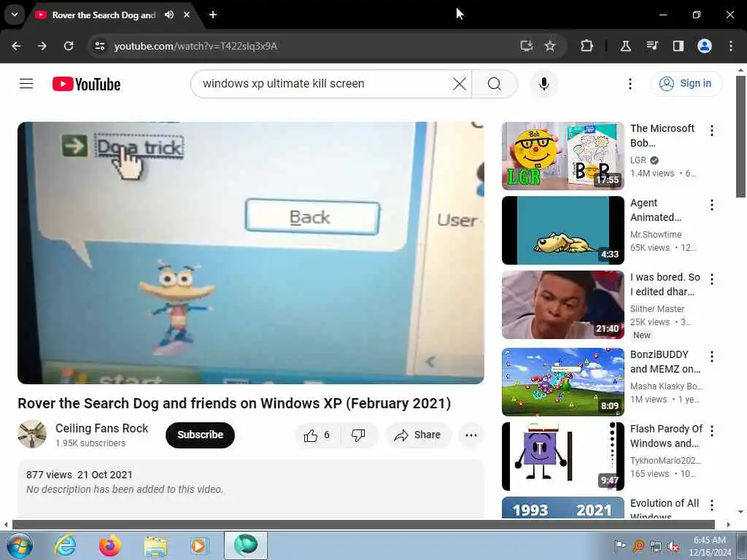Open The Microsoft Bob thumbnail by LGR
Image resolution: width=747 pixels, height=560 pixels.
562,156
